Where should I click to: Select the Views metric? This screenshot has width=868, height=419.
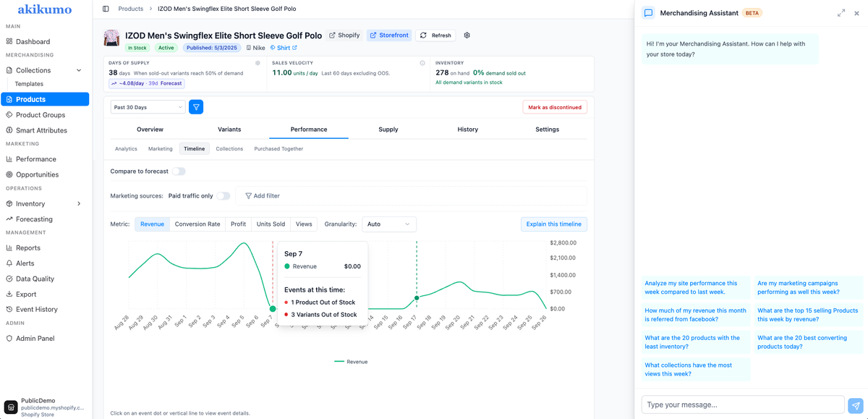coord(304,224)
